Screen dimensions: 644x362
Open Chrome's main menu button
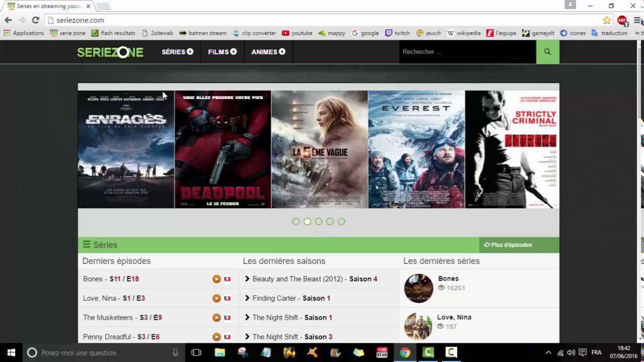[637, 20]
